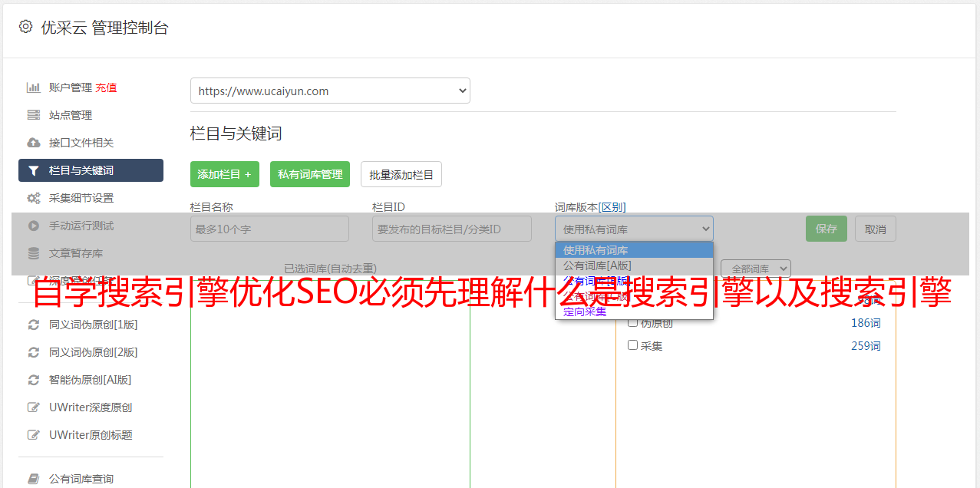Click the 186词 count link
Image resolution: width=980 pixels, height=488 pixels.
point(866,323)
